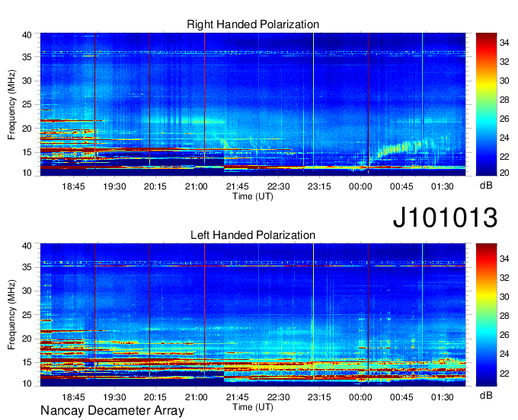Click the 40 MHz tick on the bottom plot
Screen dimensions: 518x420
(27, 246)
